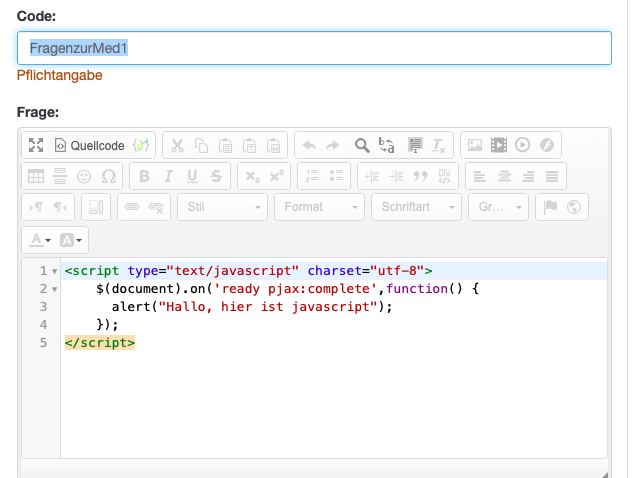Click the special character omega icon

(108, 176)
